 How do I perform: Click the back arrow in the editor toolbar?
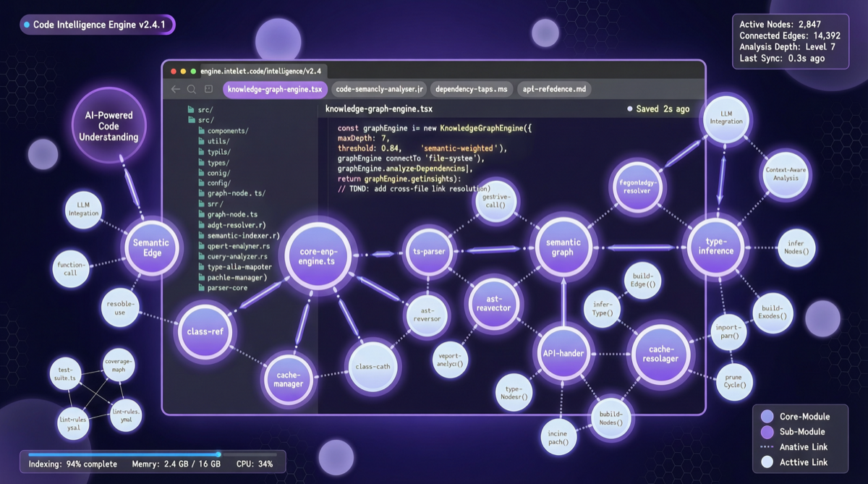pyautogui.click(x=175, y=90)
